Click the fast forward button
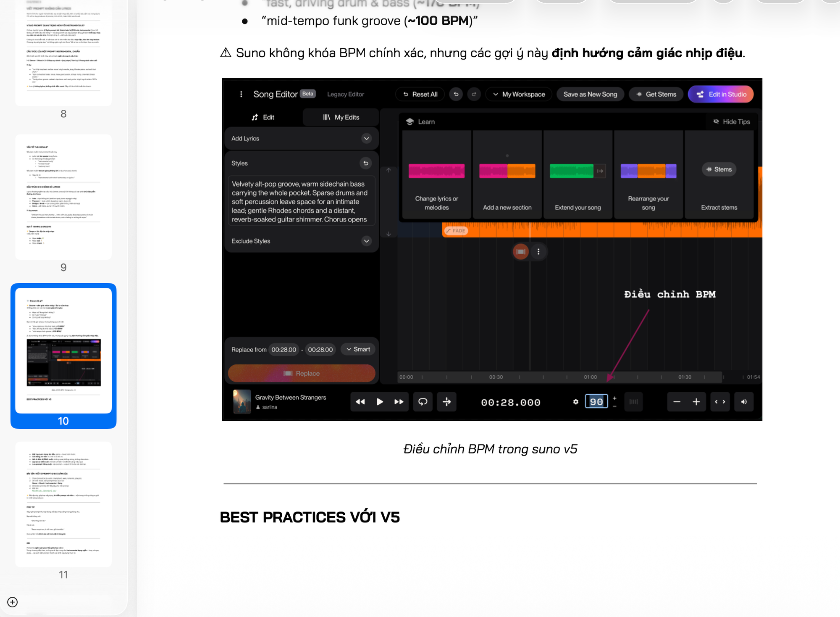The image size is (840, 617). pos(399,402)
